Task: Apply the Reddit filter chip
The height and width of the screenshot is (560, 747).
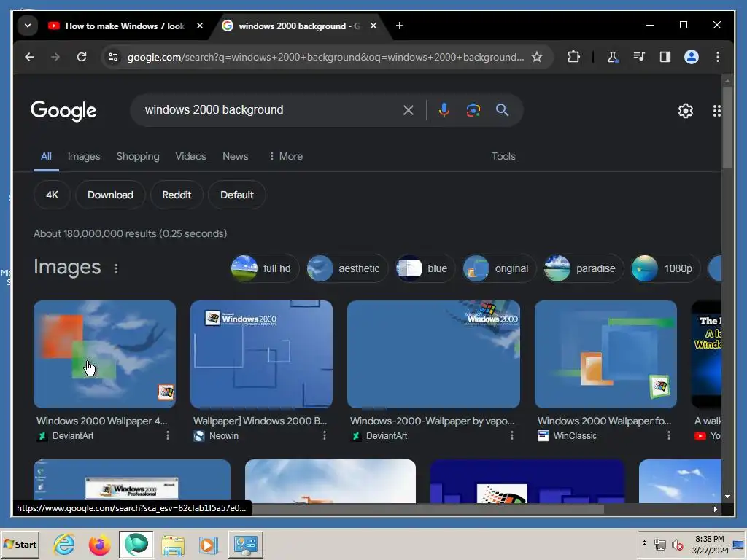Action: 177,195
